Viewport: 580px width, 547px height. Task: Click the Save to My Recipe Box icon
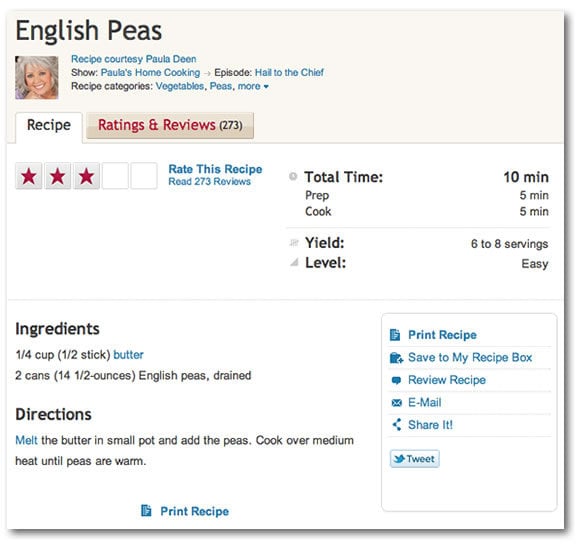coord(396,358)
